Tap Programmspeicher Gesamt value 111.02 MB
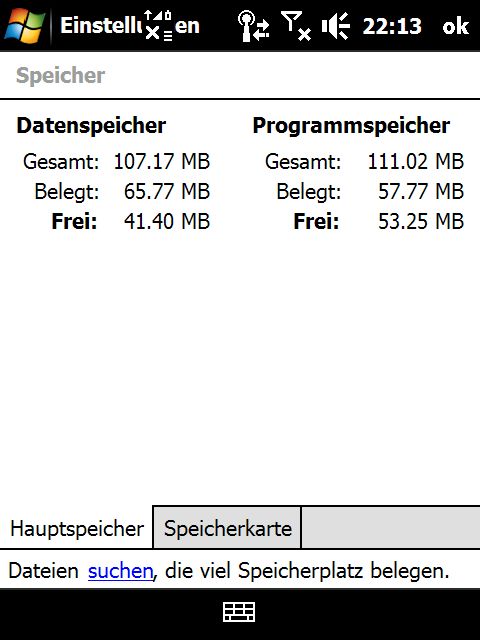This screenshot has width=480, height=640. click(416, 161)
